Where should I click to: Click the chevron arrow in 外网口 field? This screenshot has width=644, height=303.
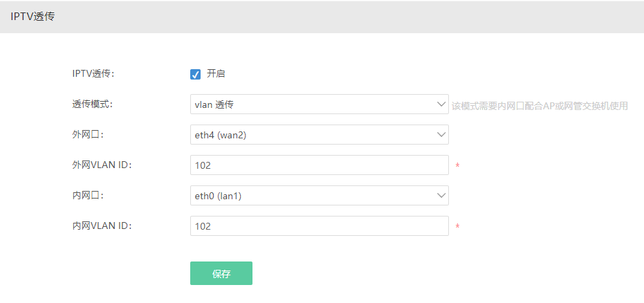441,135
